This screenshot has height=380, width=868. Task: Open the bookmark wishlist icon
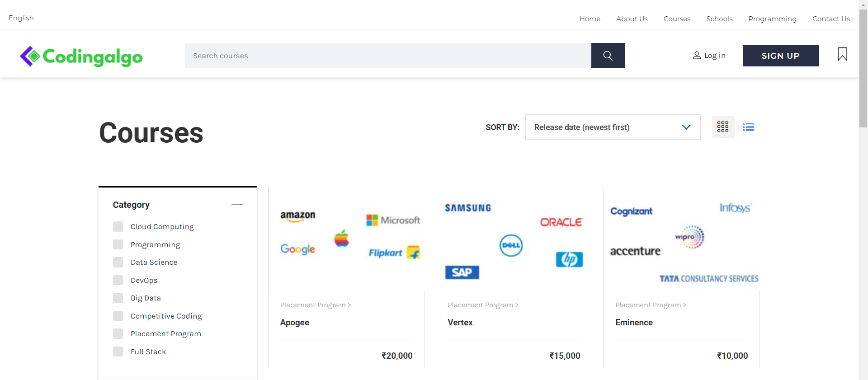coord(842,55)
